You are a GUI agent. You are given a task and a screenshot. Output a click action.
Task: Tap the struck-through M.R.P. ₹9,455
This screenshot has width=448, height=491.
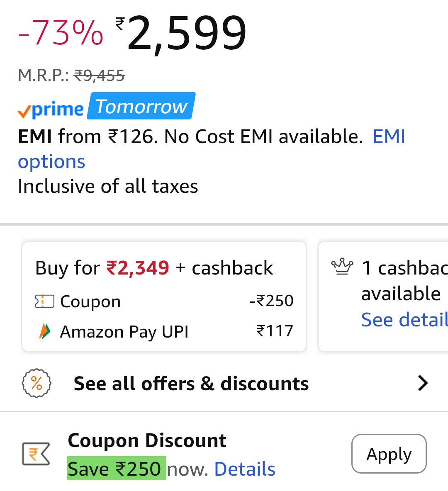pos(99,75)
